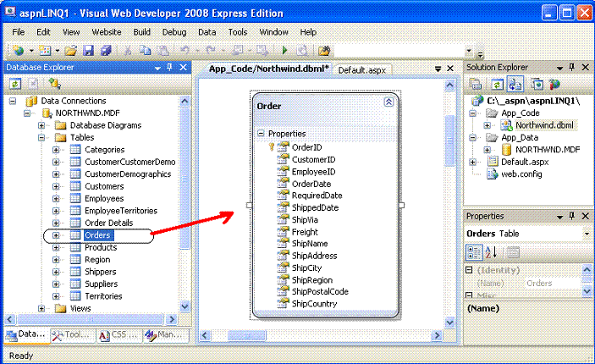Click the Save toolbar icon

click(x=88, y=51)
